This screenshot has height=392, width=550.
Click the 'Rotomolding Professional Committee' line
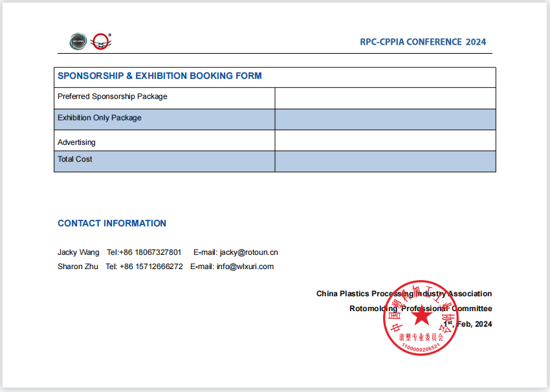[421, 309]
